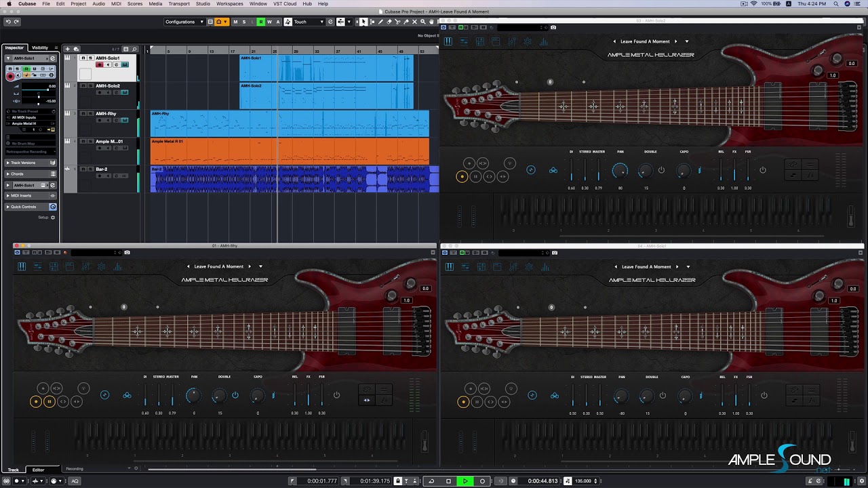
Task: Open the Retrospective Recording dropdown
Action: [x=31, y=152]
